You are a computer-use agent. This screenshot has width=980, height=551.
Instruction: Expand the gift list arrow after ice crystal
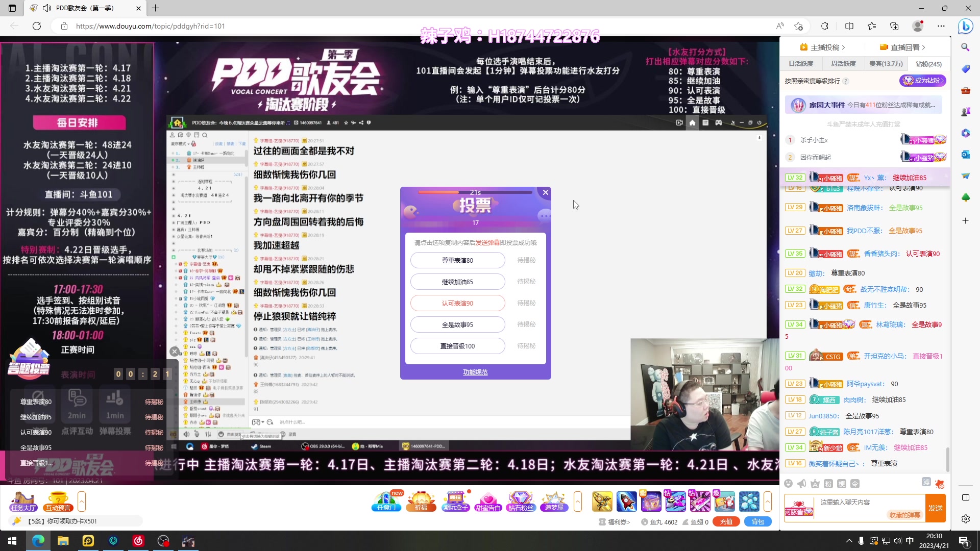(767, 502)
